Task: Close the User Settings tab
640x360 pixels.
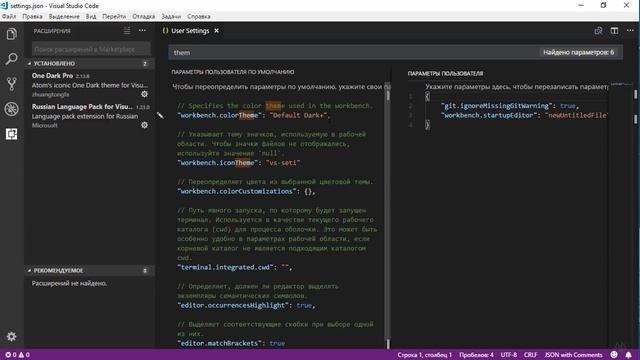Action: coord(217,31)
